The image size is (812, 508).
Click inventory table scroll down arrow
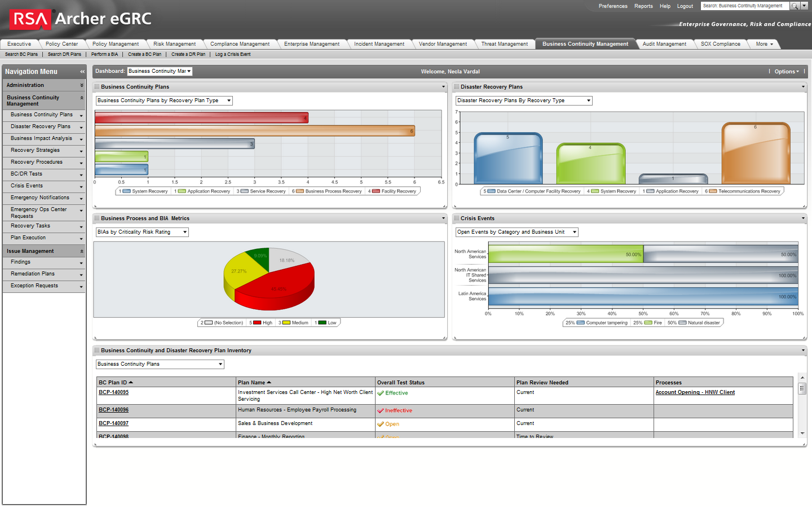(x=802, y=433)
